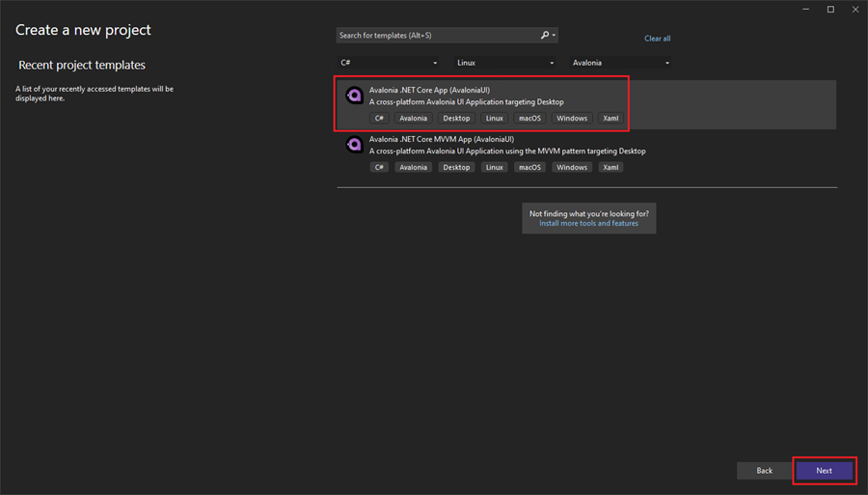Screen dimensions: 868x495
Task: Click the MVVM template description text
Action: click(x=507, y=151)
